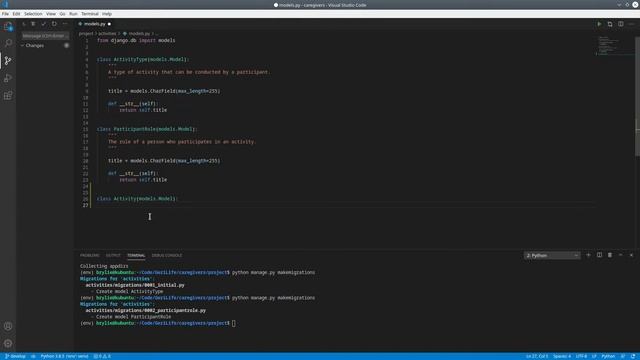Click the open changes icon in editor toolbar
This screenshot has width=640, height=360.
610,24
